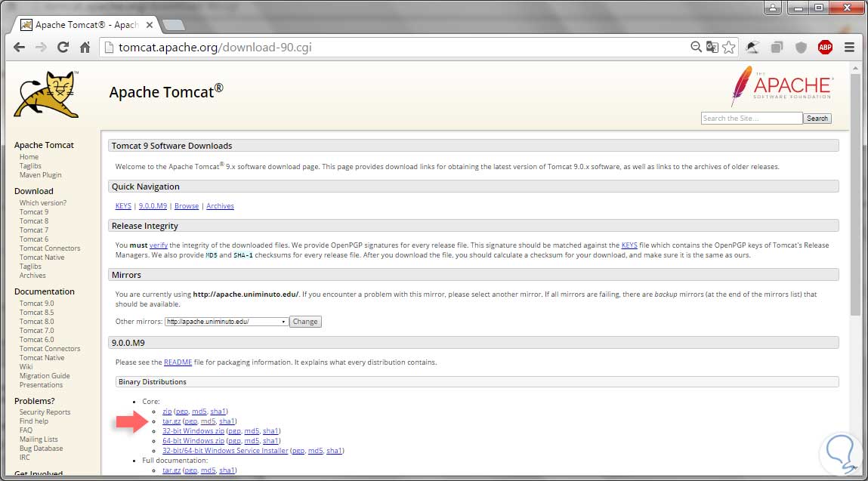Click the zoom magnifier in address bar
868x481 pixels.
coord(696,47)
